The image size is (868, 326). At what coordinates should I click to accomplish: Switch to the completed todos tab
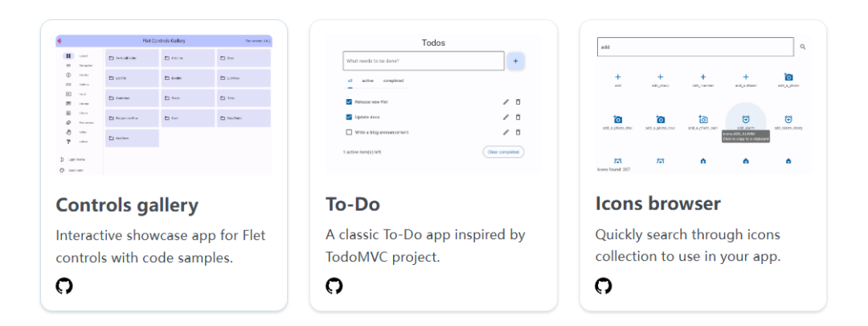pos(393,80)
